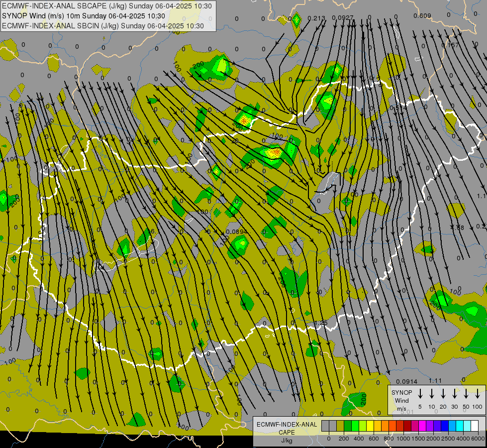Select the lime yellow-green CAPE swatch

[363, 426]
